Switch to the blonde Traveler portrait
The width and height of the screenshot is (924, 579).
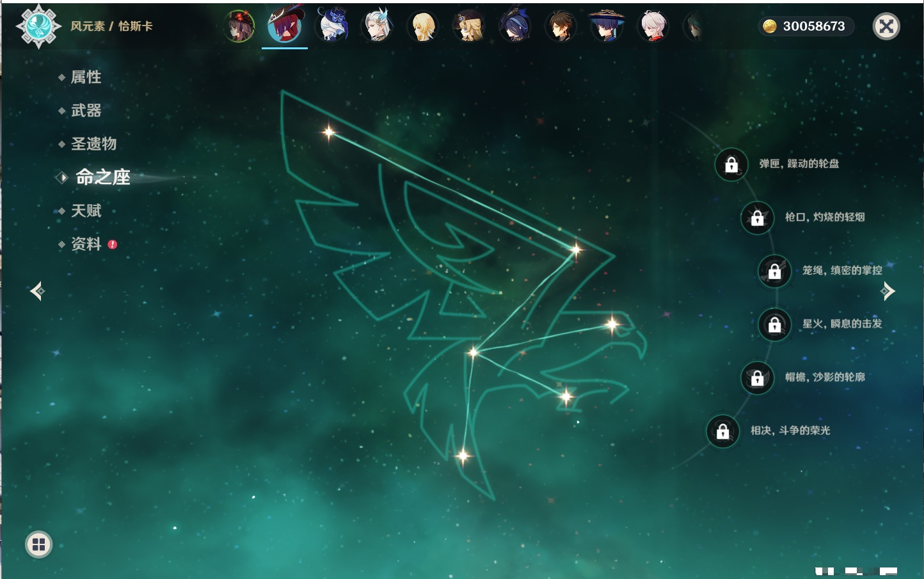[423, 26]
